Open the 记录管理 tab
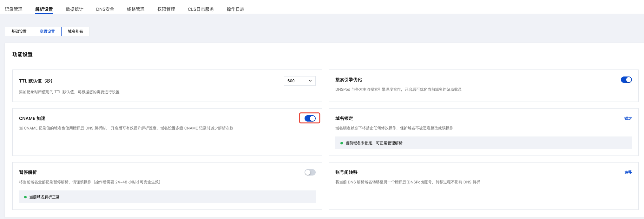This screenshot has height=219, width=644. (x=14, y=9)
